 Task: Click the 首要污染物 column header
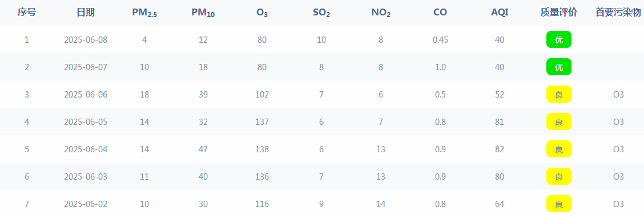click(x=618, y=13)
